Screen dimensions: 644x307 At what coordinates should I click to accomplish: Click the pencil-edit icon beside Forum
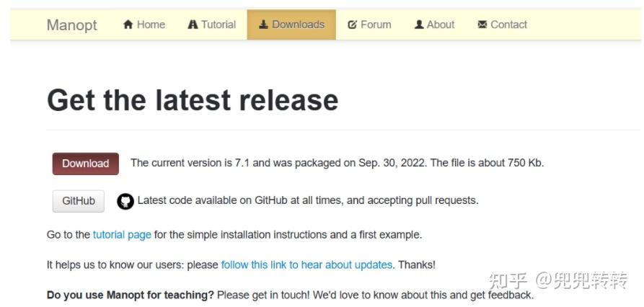[x=353, y=25]
